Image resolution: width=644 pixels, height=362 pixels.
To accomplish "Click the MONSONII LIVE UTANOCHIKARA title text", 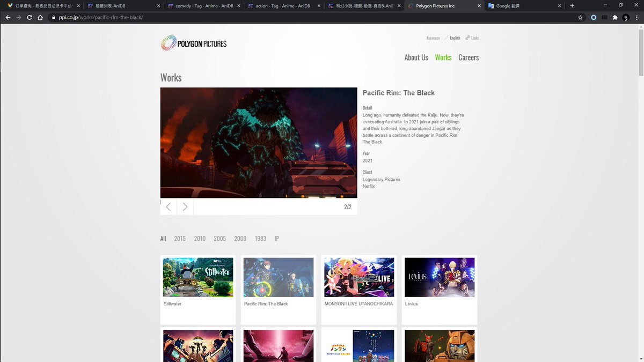I will 358,304.
